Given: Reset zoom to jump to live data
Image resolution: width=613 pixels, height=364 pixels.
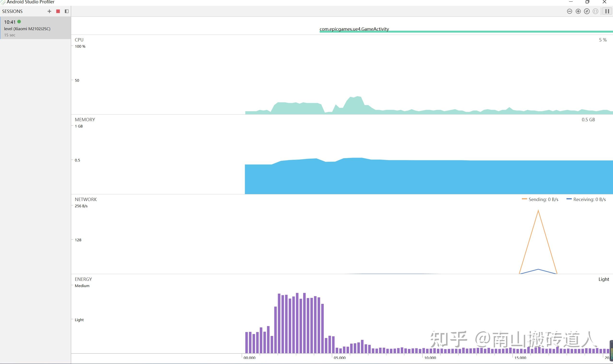Looking at the screenshot, I should [586, 11].
